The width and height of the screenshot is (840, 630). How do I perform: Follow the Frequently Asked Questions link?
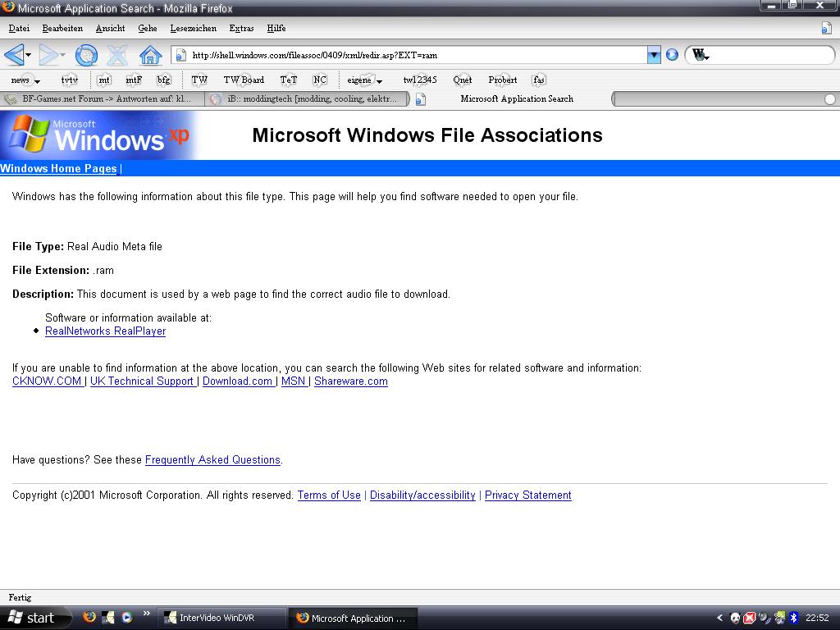pyautogui.click(x=212, y=460)
